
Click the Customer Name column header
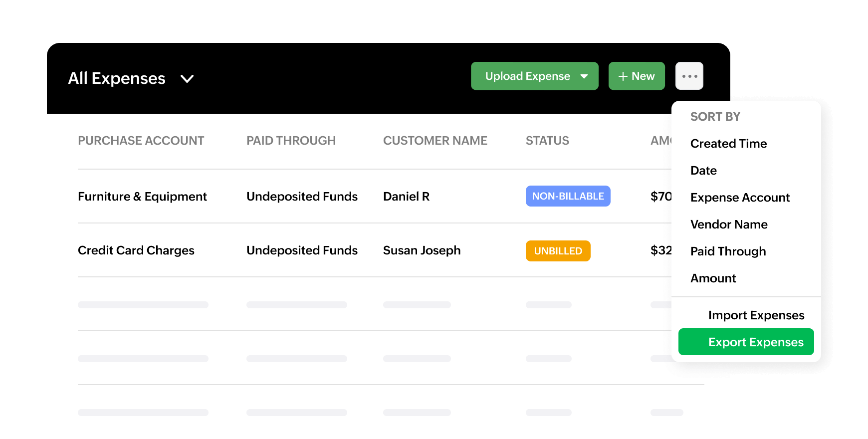point(435,141)
